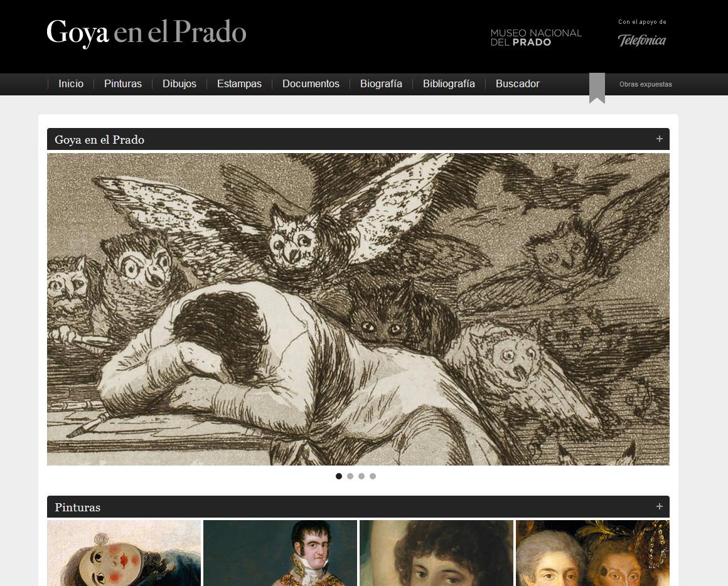Go to the Dibujos menu

point(179,84)
